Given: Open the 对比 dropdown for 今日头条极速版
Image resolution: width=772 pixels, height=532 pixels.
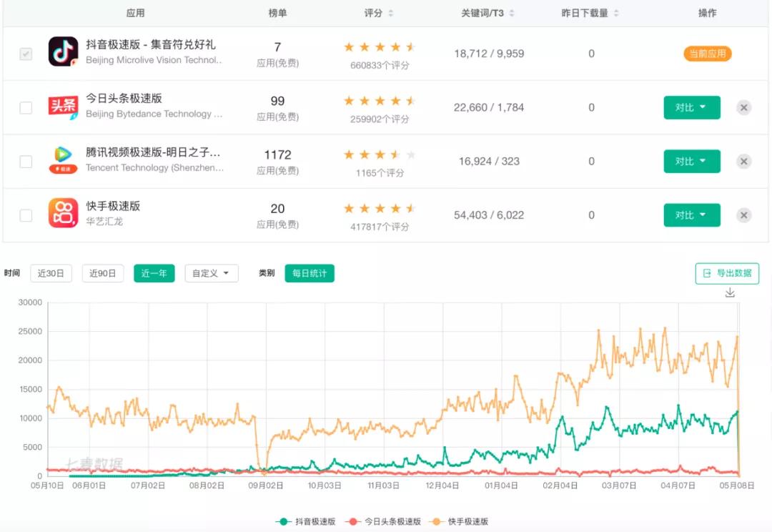Looking at the screenshot, I should 691,107.
